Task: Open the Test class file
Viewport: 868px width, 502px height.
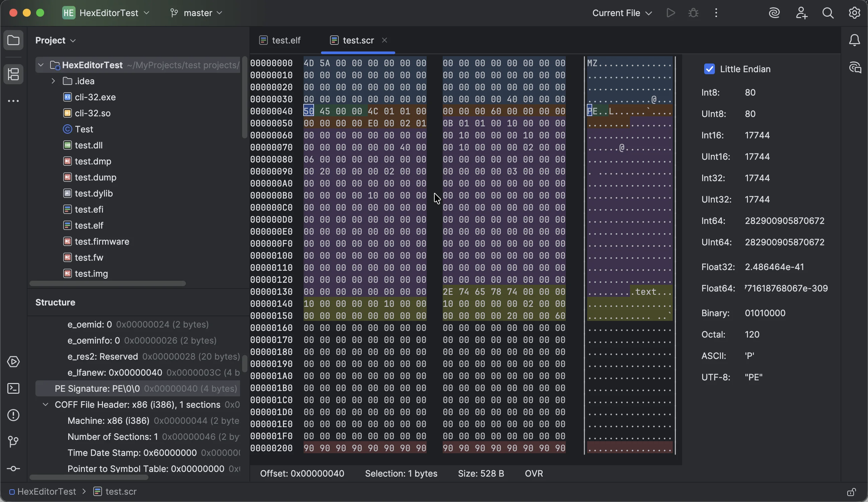Action: (78, 129)
